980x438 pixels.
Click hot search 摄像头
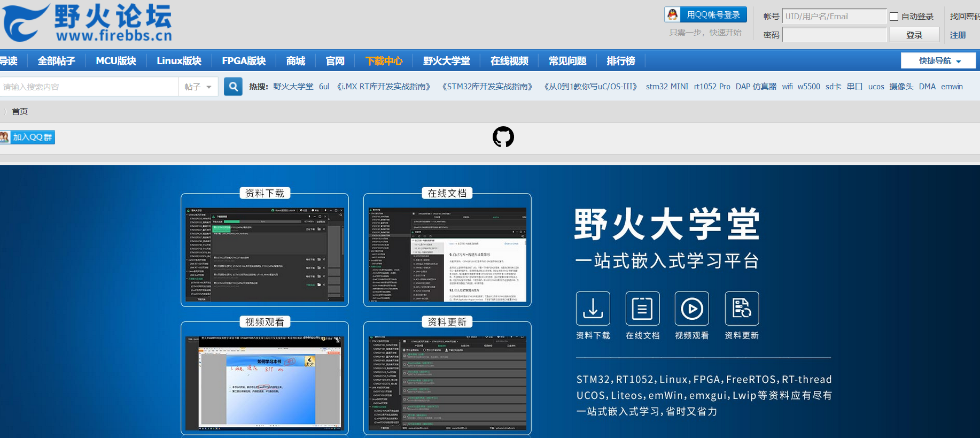click(901, 87)
